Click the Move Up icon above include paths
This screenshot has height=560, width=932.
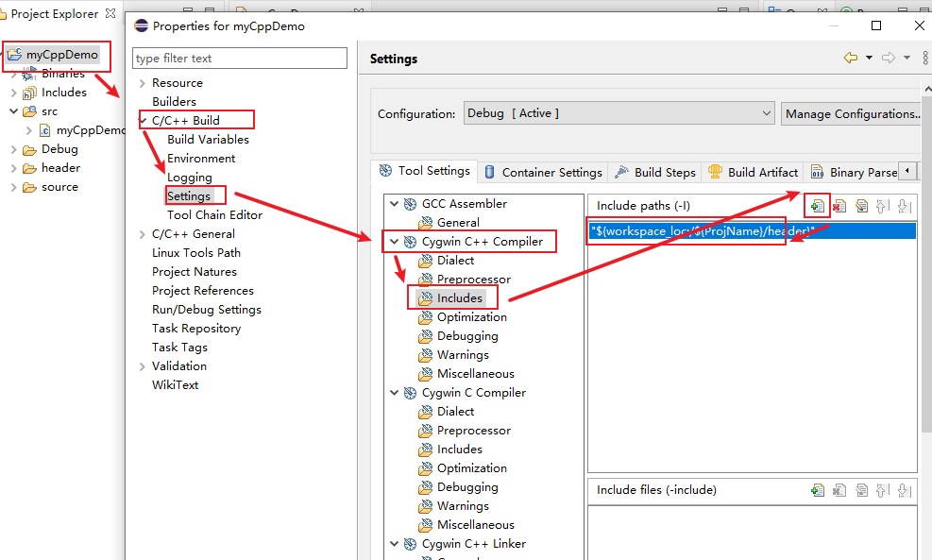coord(885,205)
